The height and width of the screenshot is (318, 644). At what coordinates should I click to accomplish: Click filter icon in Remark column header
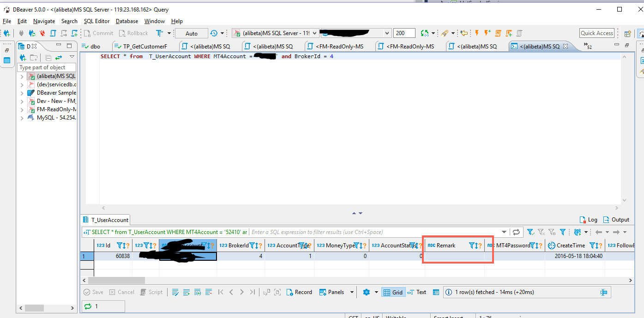click(x=472, y=246)
